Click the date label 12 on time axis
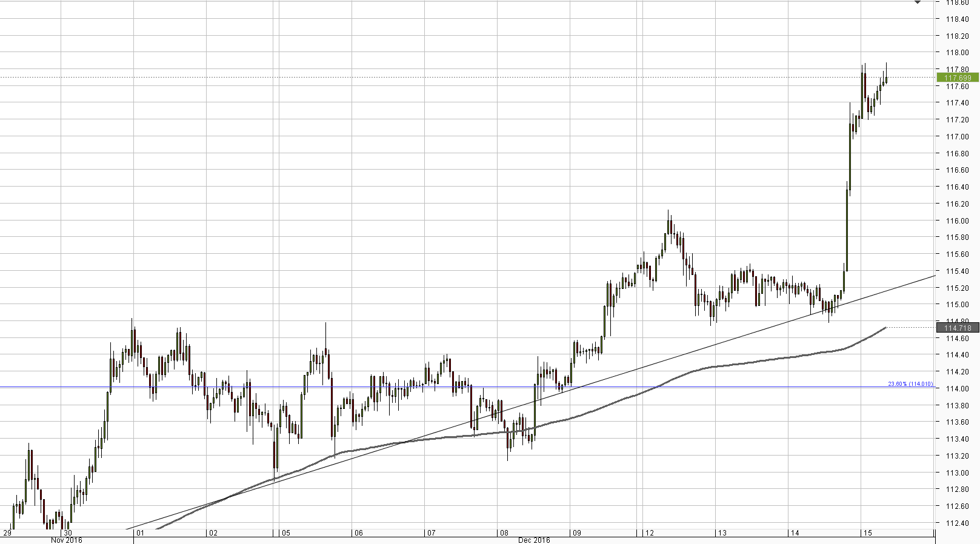 650,533
